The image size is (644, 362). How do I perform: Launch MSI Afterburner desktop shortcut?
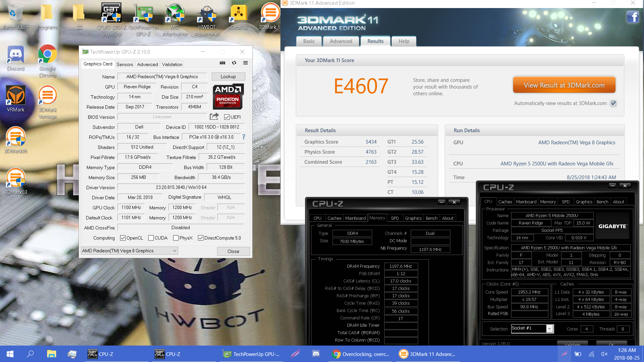[x=175, y=19]
